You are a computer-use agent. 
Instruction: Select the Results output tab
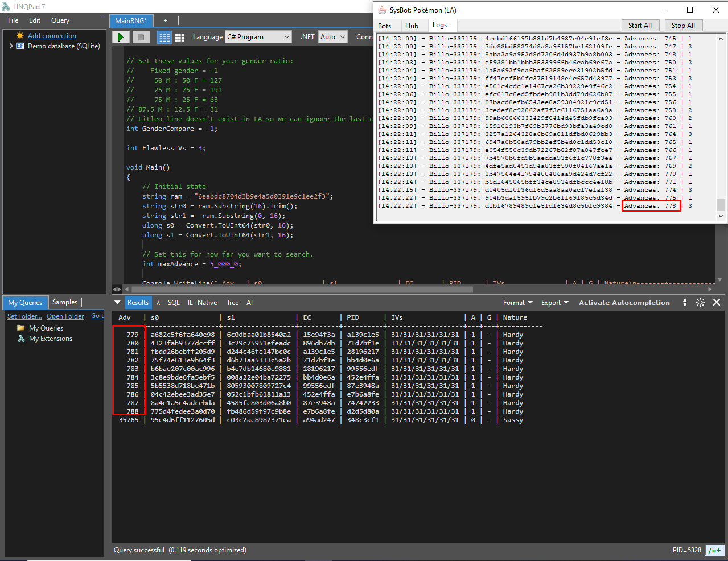[138, 303]
